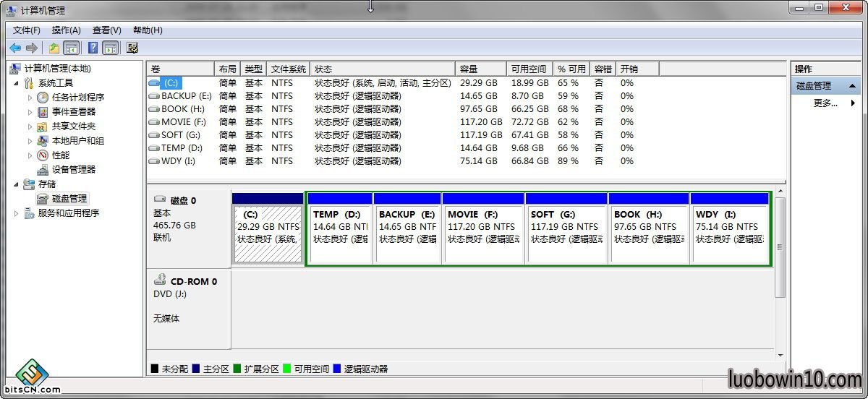This screenshot has height=399, width=868.
Task: Click the 磁盘 0 disk label panel
Action: (x=189, y=227)
